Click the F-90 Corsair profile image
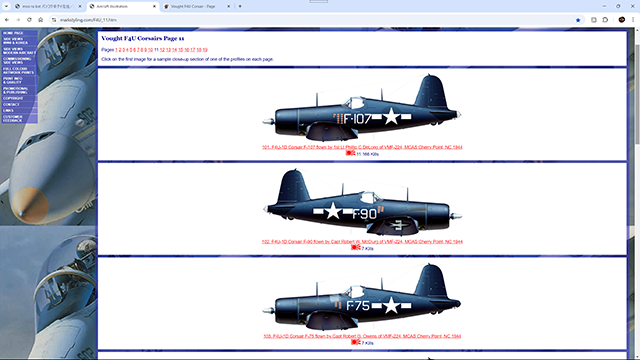640x360 pixels. click(x=362, y=202)
